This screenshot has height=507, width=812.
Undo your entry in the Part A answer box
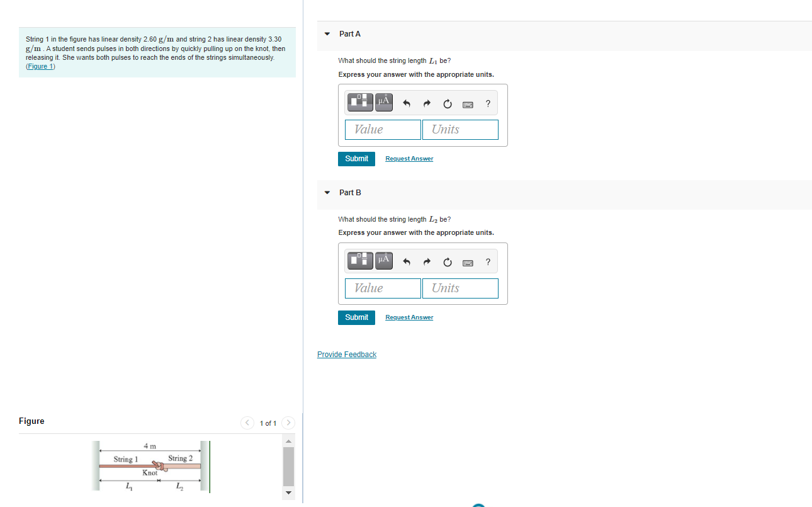406,103
